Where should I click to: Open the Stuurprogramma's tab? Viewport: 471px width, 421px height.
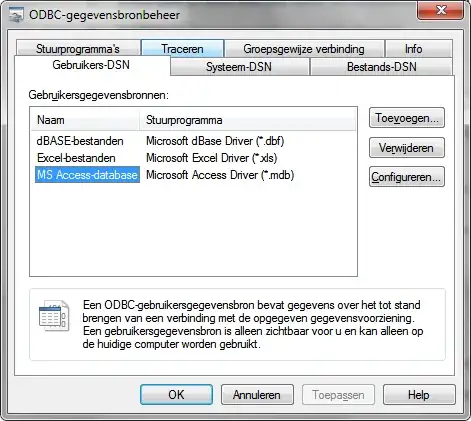pyautogui.click(x=78, y=49)
